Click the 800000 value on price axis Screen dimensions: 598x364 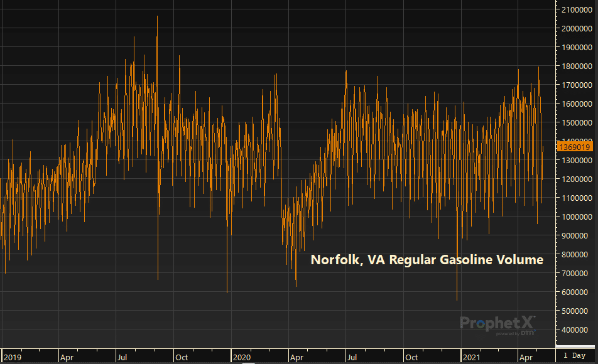pyautogui.click(x=575, y=255)
